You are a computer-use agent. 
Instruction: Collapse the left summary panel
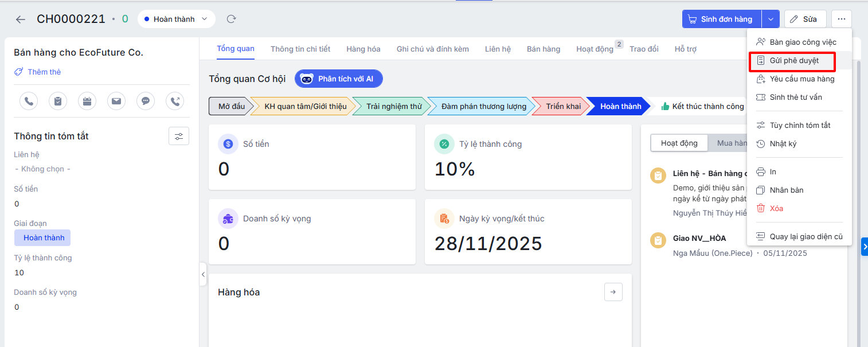pyautogui.click(x=203, y=275)
